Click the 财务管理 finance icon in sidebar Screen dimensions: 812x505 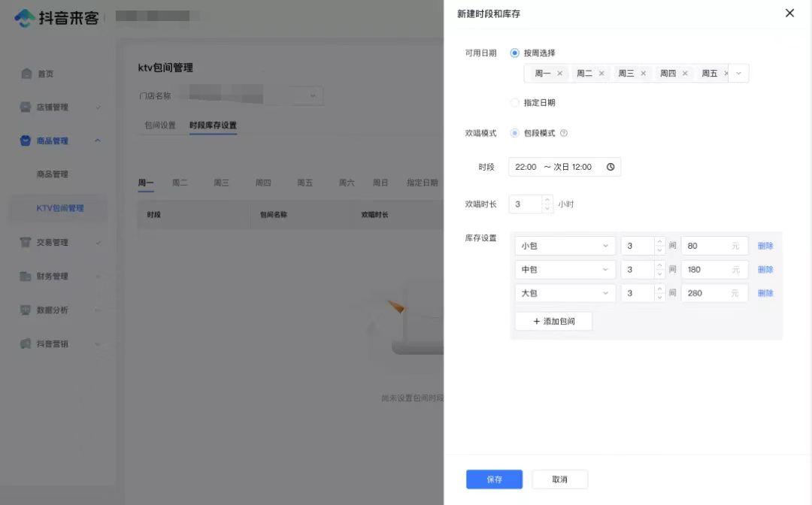coord(26,276)
